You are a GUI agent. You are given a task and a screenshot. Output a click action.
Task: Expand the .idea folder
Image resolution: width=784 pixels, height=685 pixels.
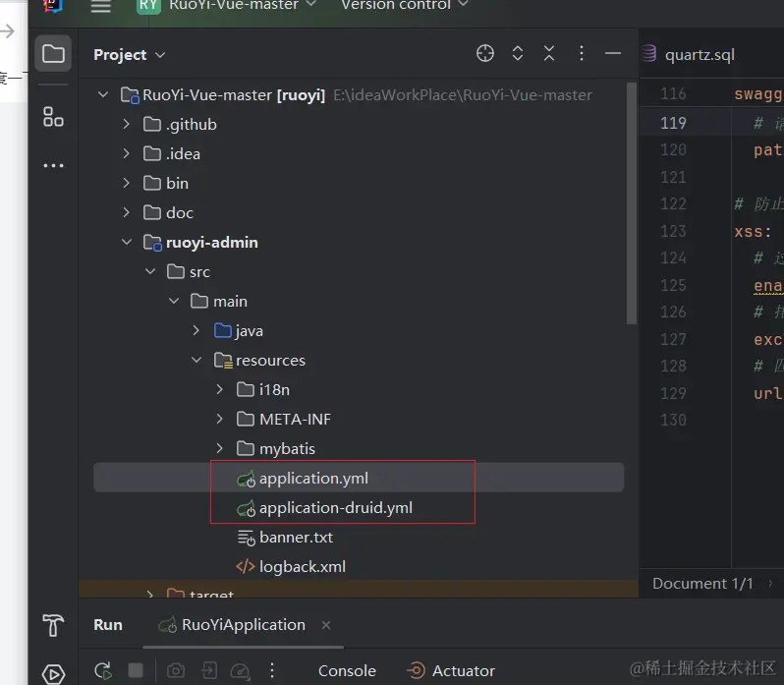126,153
